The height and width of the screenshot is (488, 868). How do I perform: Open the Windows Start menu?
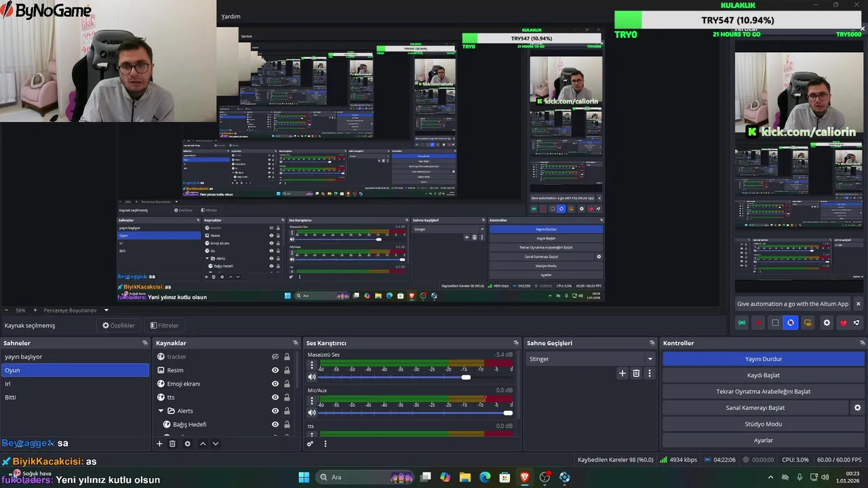point(304,477)
